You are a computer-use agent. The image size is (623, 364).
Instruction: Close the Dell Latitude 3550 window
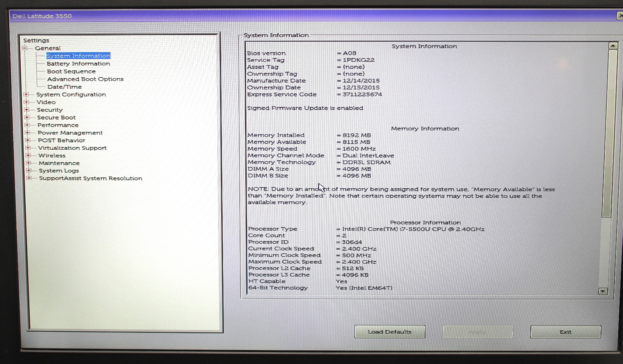coord(620,16)
